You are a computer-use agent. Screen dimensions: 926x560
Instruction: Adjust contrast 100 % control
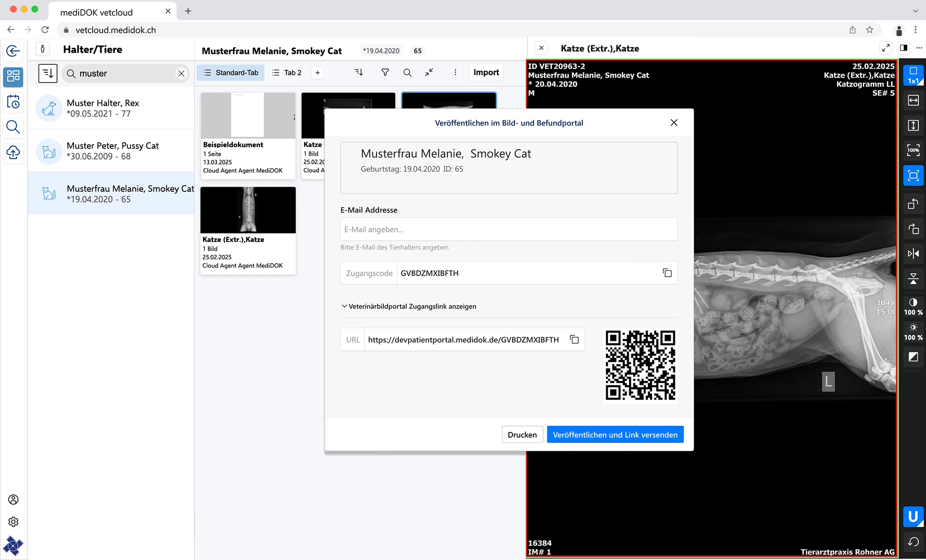pyautogui.click(x=913, y=307)
